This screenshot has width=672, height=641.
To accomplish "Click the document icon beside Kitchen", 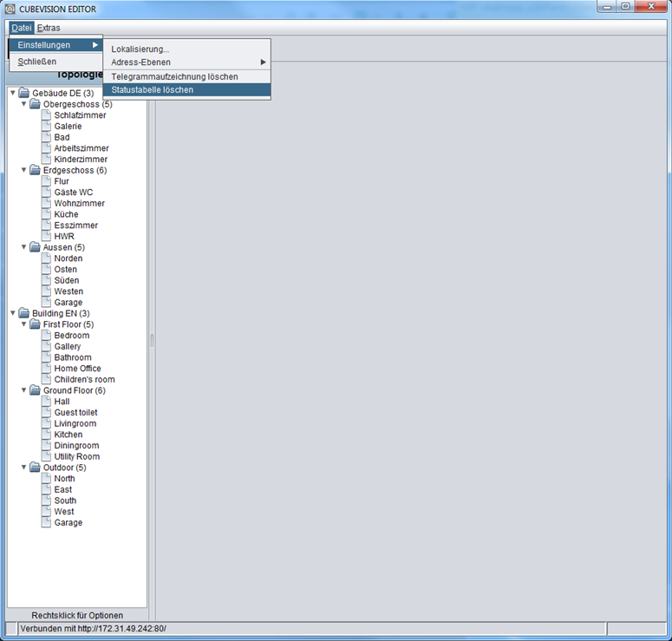I will pyautogui.click(x=46, y=435).
